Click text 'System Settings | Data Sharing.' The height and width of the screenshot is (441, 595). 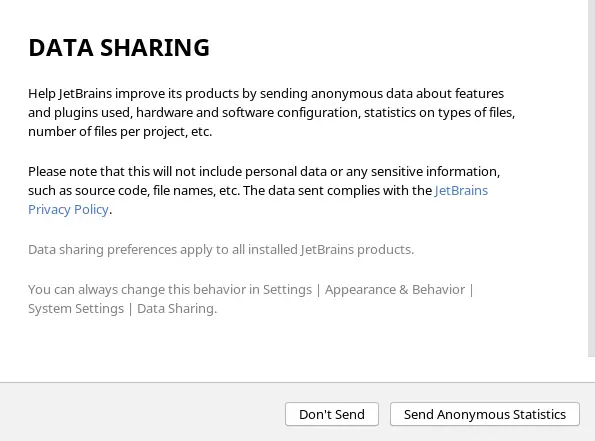click(123, 309)
